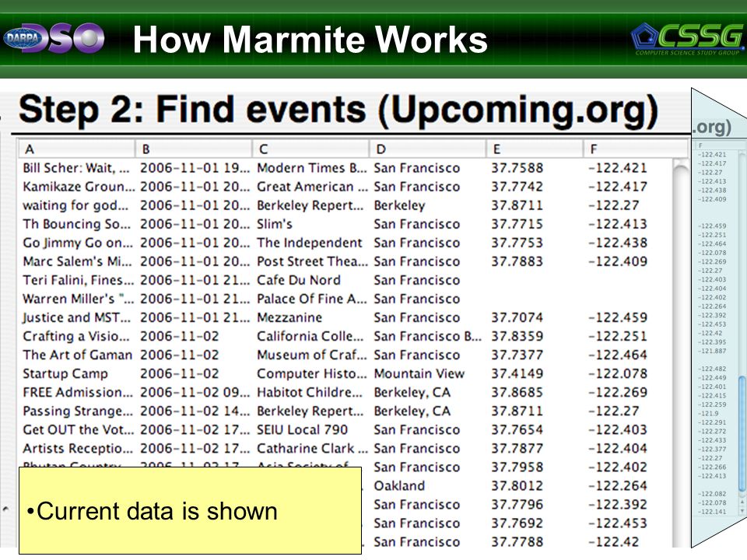Select the 'Passing Strange...' cell
Screen dimensions: 747x560
tap(79, 411)
